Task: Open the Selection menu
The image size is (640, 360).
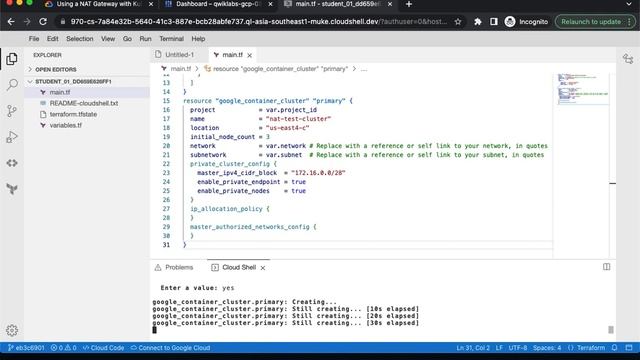Action: click(x=80, y=39)
